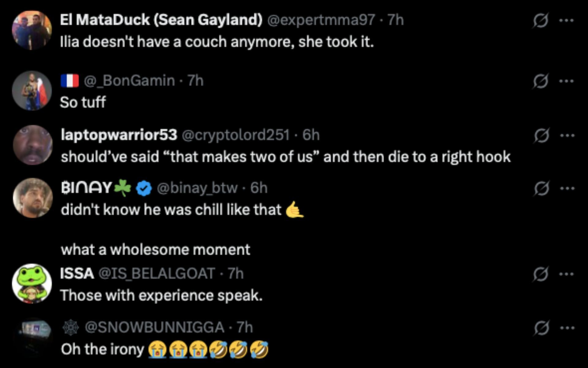Open more options on ISSA's reply
Viewport: 588px width, 368px height.
567,274
